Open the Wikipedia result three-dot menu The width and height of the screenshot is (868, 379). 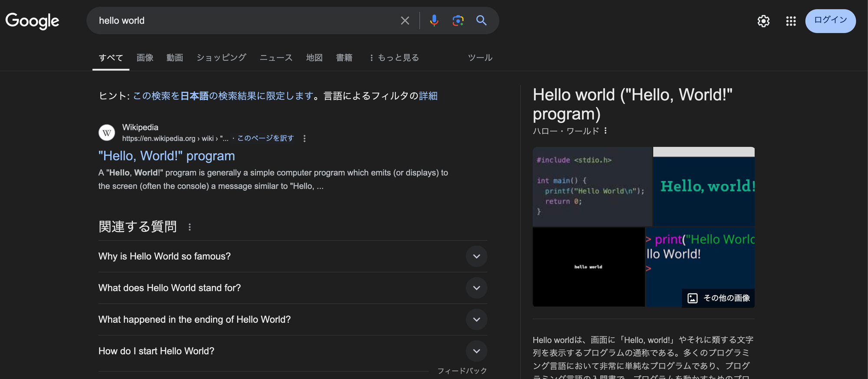(x=304, y=138)
